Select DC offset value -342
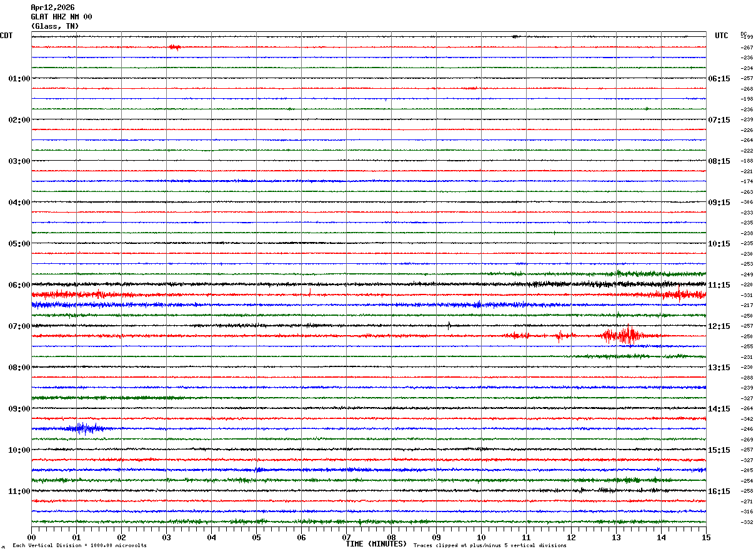 [747, 419]
